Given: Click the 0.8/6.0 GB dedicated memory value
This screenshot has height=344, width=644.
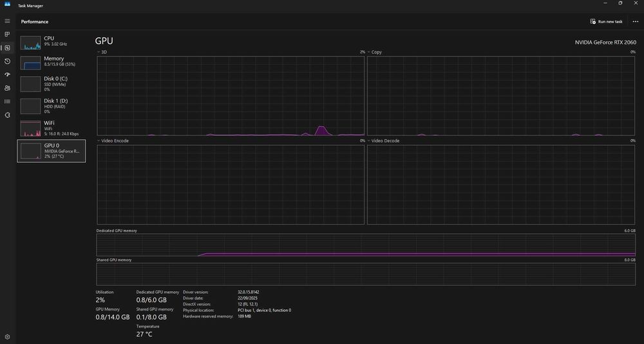Looking at the screenshot, I should pyautogui.click(x=151, y=300).
